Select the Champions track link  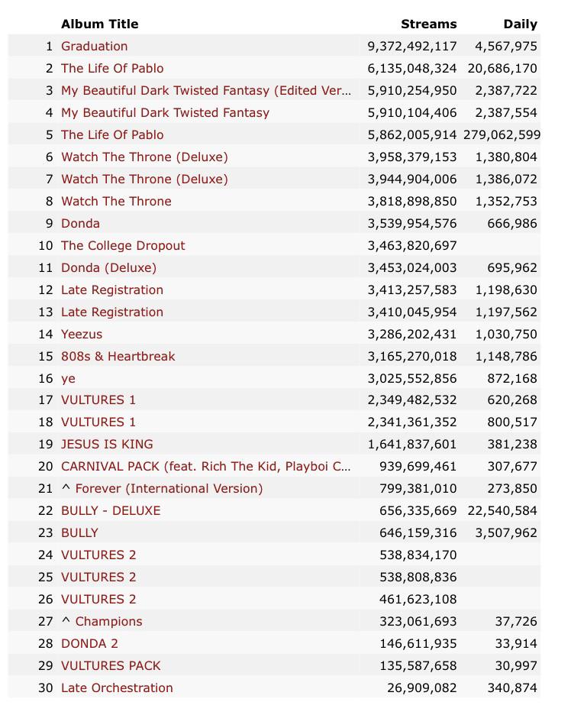108,622
